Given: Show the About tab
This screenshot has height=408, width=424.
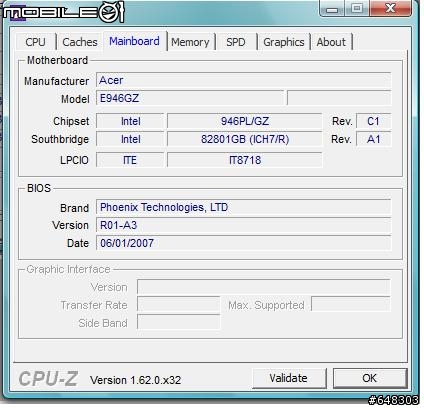Looking at the screenshot, I should pos(331,42).
